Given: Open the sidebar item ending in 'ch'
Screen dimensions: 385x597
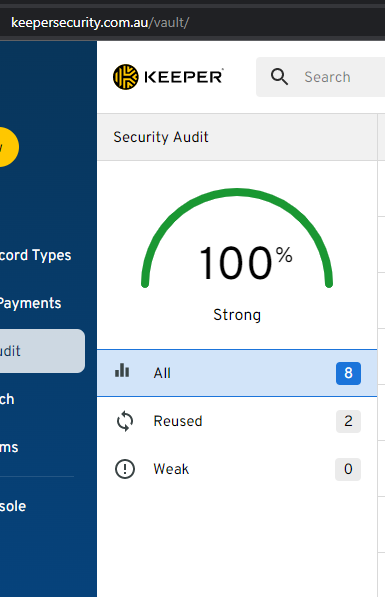Looking at the screenshot, I should (x=7, y=399).
